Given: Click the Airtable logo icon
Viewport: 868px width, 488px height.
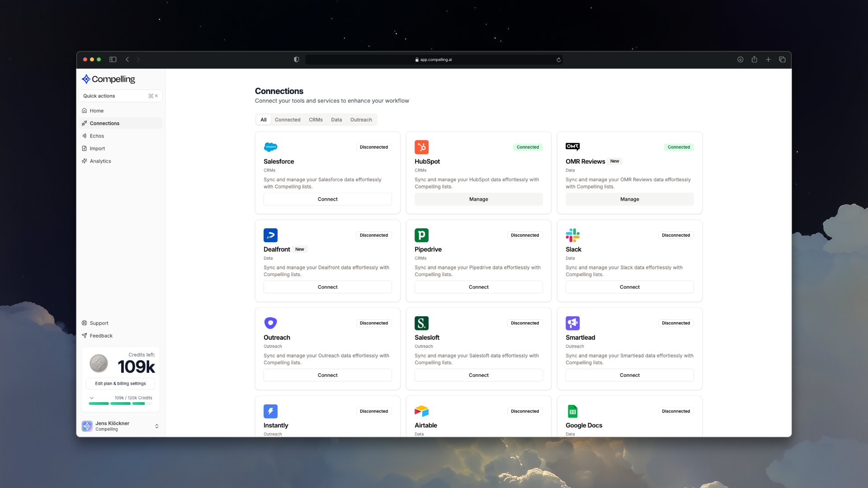Looking at the screenshot, I should pos(421,411).
